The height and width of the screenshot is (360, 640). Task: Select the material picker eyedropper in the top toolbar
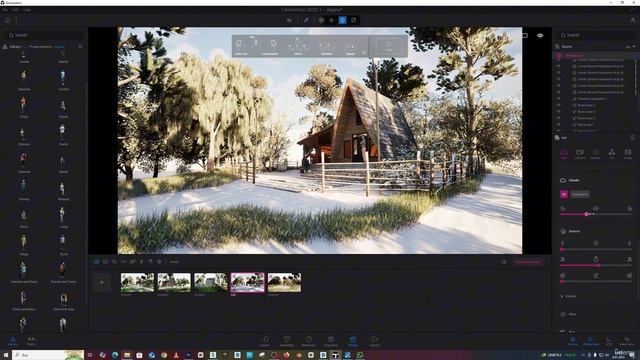[x=306, y=20]
